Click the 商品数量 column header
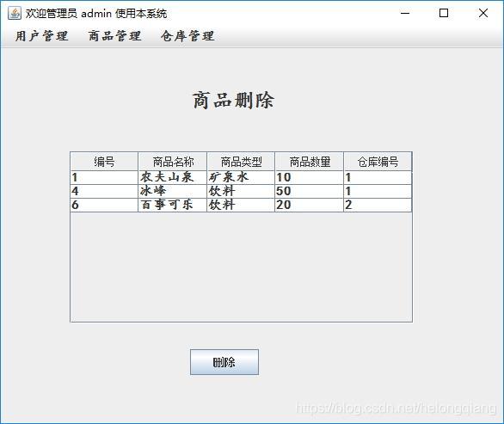This screenshot has width=504, height=424. 310,162
